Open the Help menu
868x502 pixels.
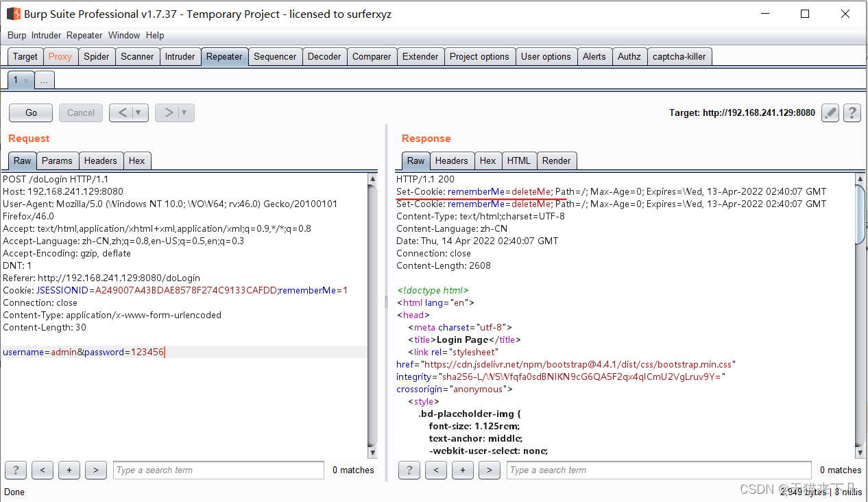(x=155, y=35)
